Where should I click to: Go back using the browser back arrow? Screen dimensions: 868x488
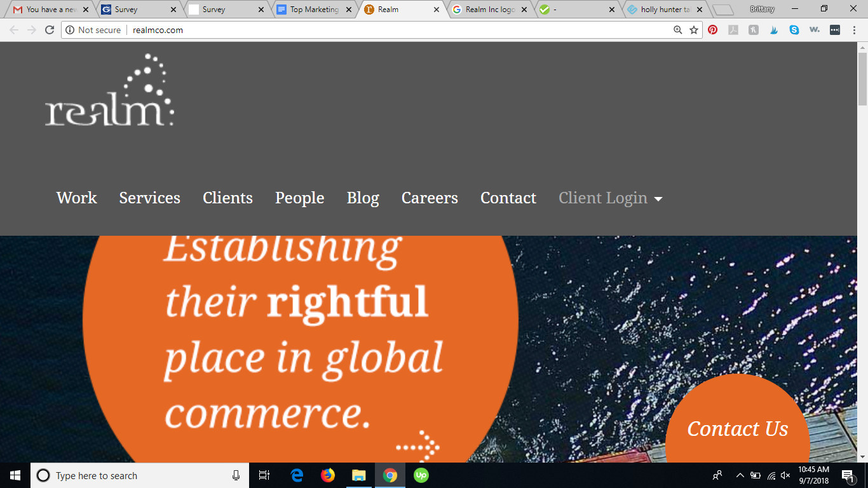coord(14,30)
